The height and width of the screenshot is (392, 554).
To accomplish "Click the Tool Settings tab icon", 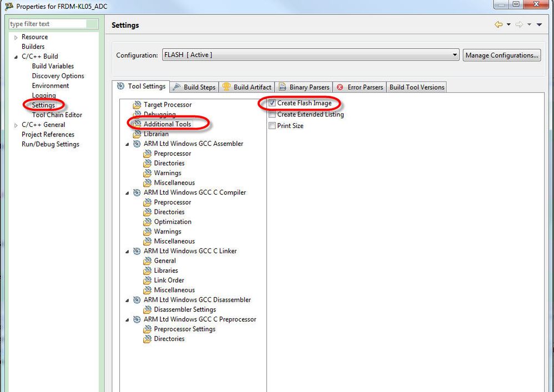I will (x=121, y=86).
